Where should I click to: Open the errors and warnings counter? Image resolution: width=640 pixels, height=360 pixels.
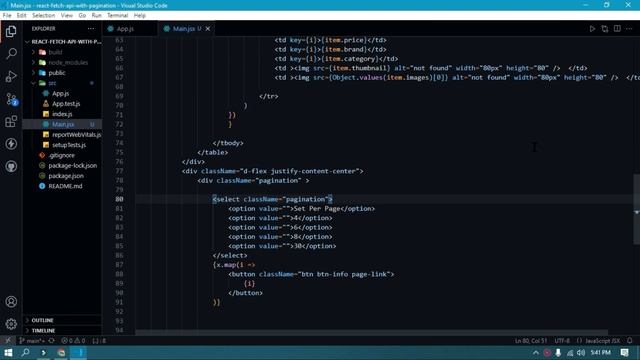click(x=73, y=340)
